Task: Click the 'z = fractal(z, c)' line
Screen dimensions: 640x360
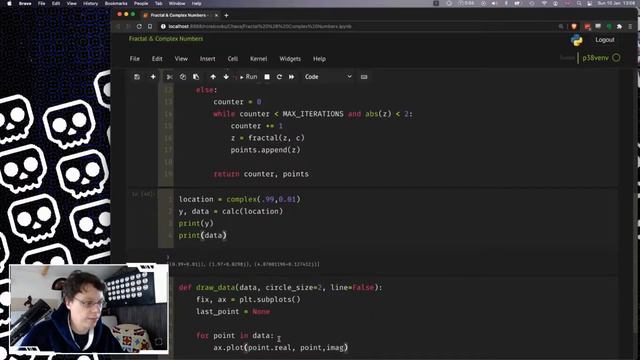Action: click(x=267, y=138)
